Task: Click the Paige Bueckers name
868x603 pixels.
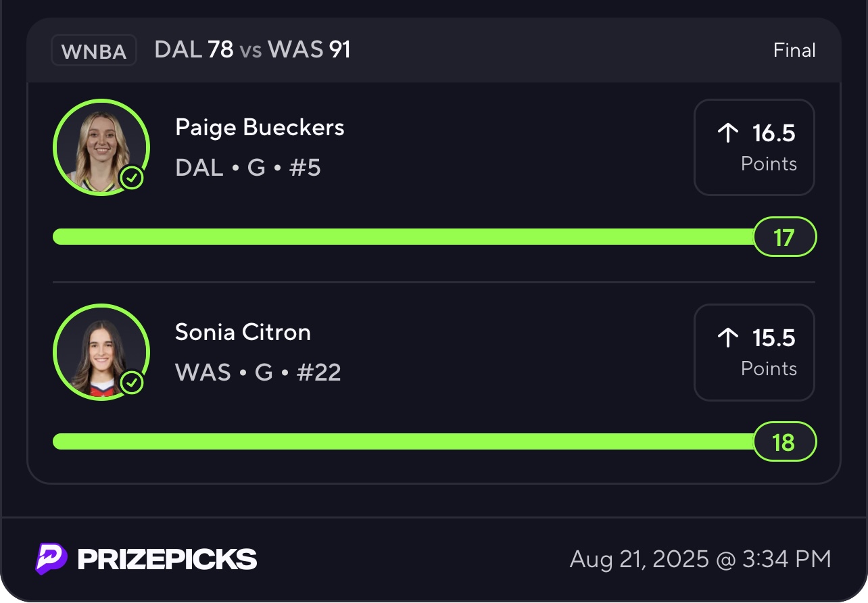Action: click(260, 127)
